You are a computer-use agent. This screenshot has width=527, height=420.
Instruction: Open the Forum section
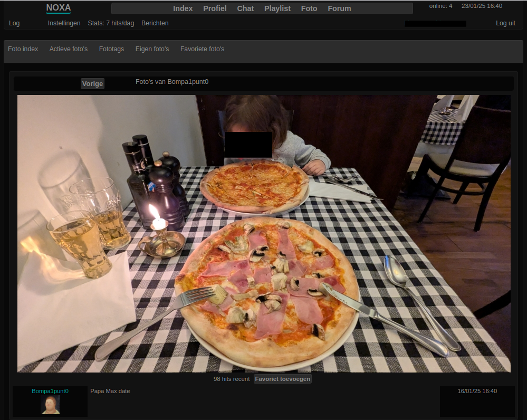[x=339, y=9]
